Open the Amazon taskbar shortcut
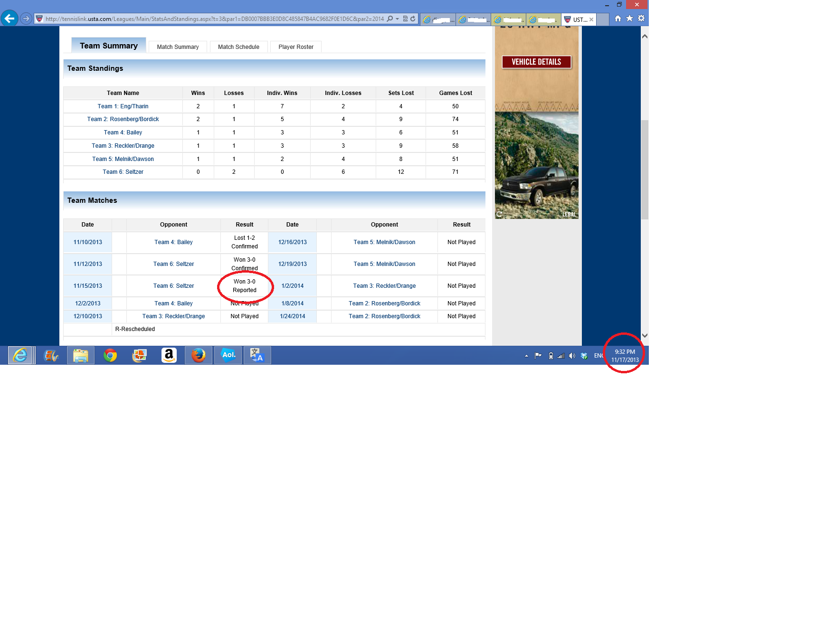Viewport: 817px width, 644px height. point(169,355)
